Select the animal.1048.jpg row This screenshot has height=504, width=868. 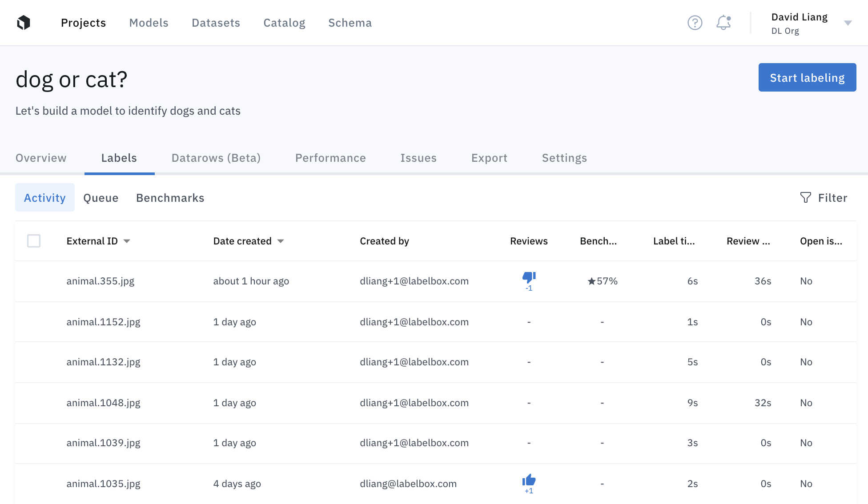click(x=103, y=403)
